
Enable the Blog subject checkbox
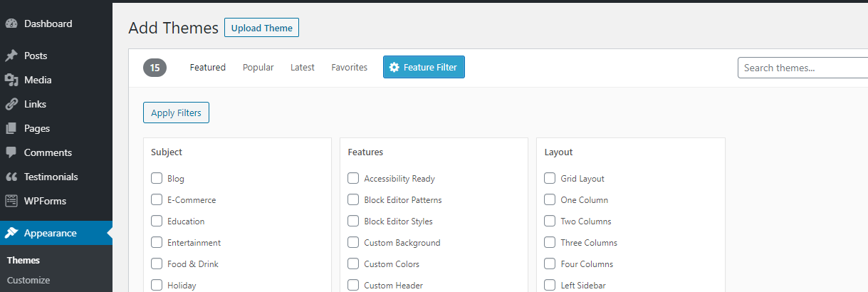click(157, 178)
